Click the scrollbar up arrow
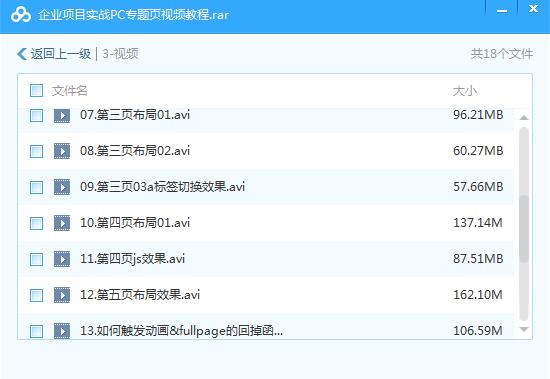Image resolution: width=550 pixels, height=379 pixels. [524, 118]
